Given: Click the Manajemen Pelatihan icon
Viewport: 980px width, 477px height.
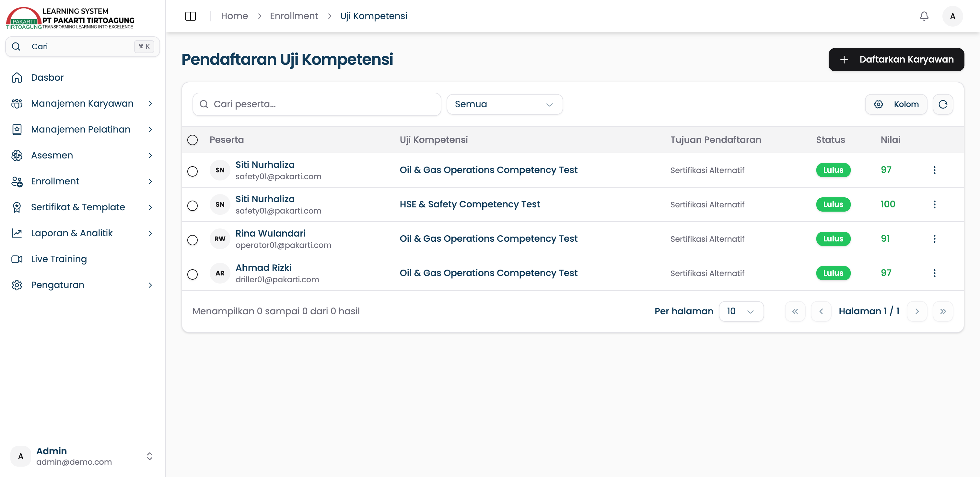Looking at the screenshot, I should (x=17, y=129).
